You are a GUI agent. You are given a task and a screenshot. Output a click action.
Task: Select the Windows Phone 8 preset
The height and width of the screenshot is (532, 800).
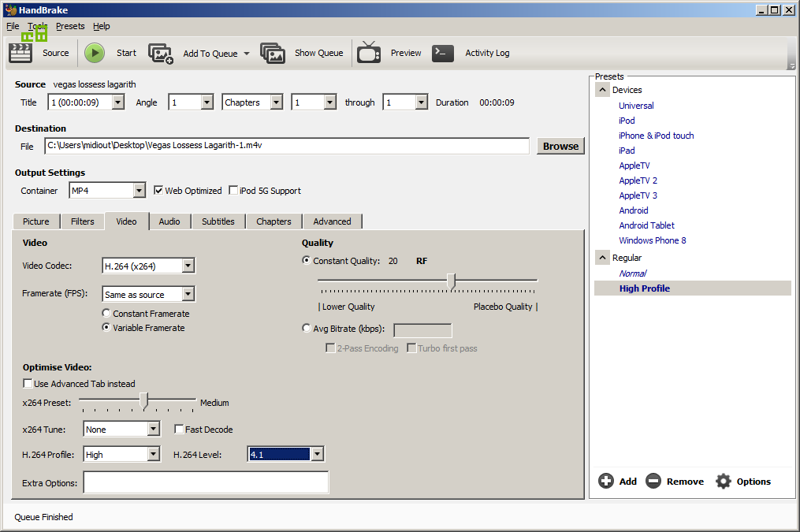[652, 240]
